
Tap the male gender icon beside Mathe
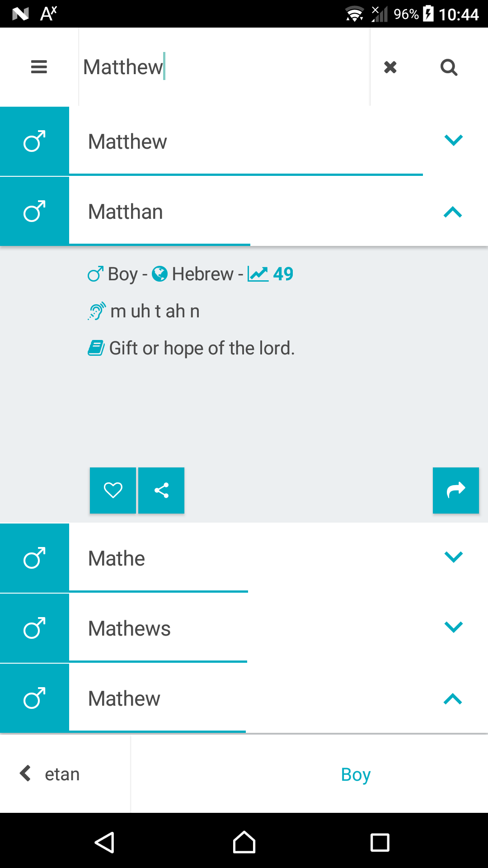coord(34,558)
